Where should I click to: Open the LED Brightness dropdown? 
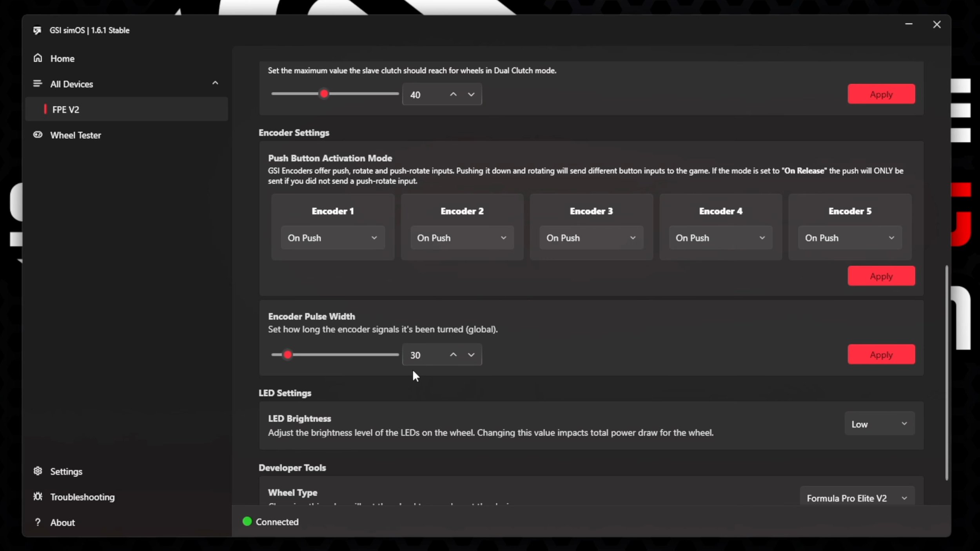point(880,424)
